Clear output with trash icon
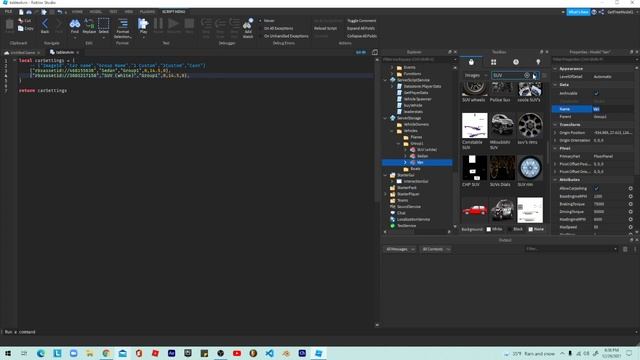 pyautogui.click(x=625, y=249)
